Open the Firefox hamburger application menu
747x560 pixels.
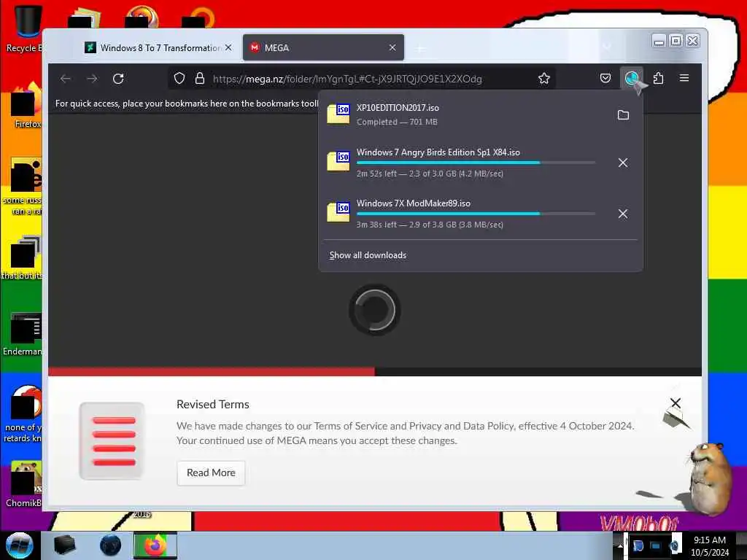point(684,78)
